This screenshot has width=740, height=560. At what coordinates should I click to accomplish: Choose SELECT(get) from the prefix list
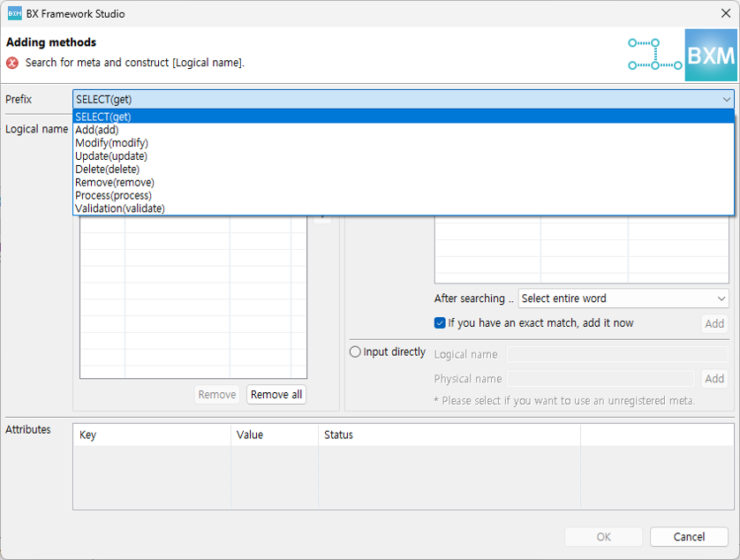103,117
